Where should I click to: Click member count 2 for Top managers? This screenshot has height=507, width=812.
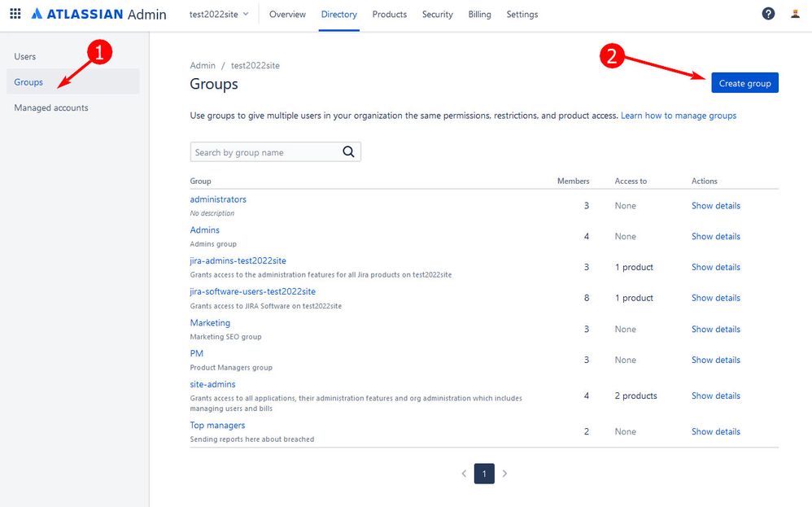(587, 431)
